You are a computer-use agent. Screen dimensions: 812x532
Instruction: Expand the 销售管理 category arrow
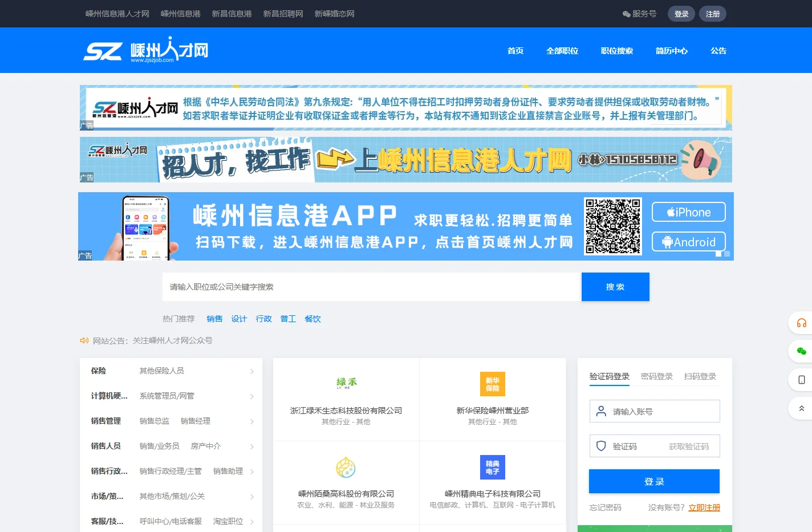point(252,421)
